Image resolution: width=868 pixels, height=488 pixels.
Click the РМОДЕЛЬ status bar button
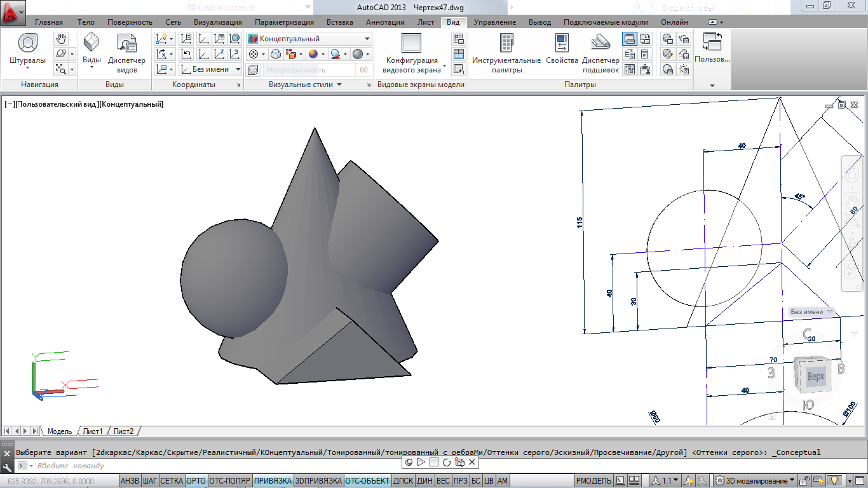[x=593, y=481]
